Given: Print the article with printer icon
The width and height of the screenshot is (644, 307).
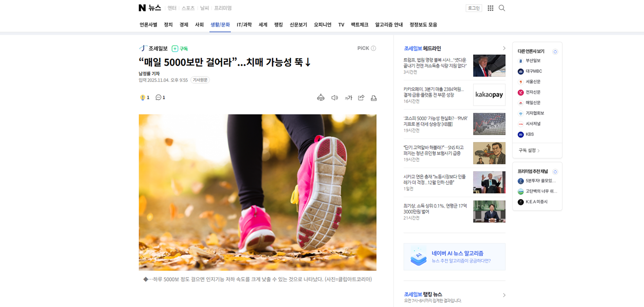Looking at the screenshot, I should point(373,98).
